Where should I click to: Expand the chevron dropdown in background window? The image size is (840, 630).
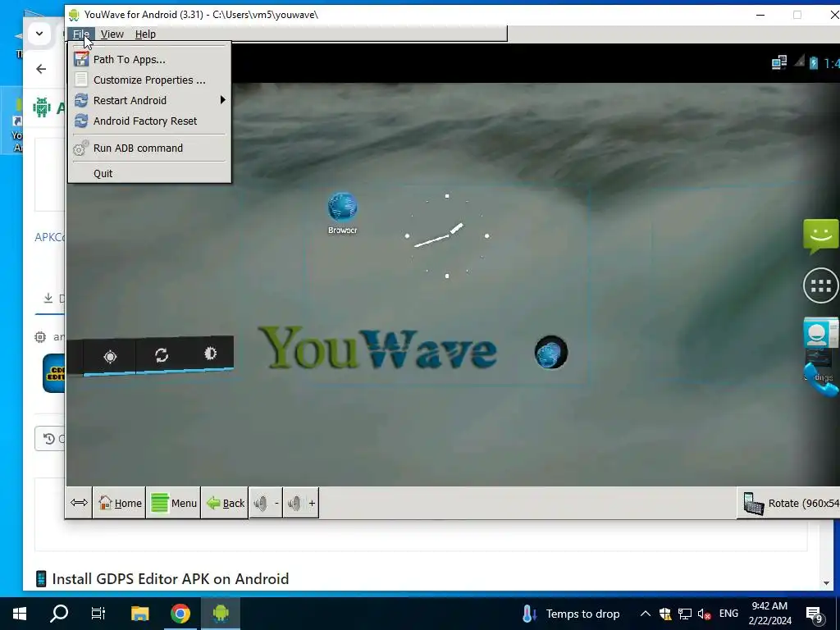coord(39,34)
